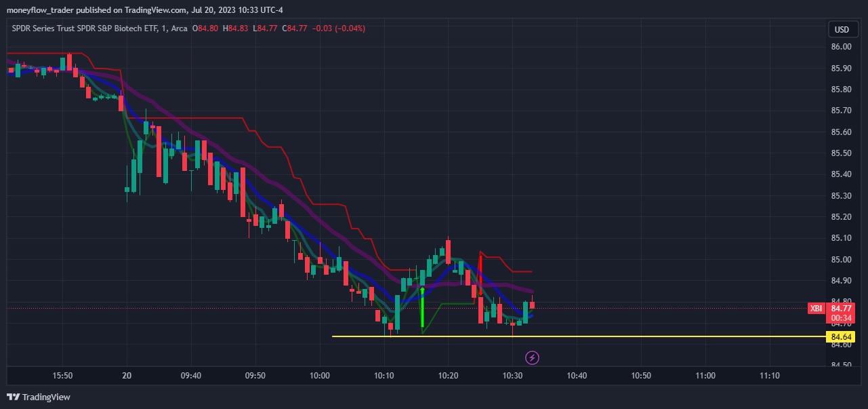
Task: Click the red XBI ticker price tag
Action: [x=817, y=309]
